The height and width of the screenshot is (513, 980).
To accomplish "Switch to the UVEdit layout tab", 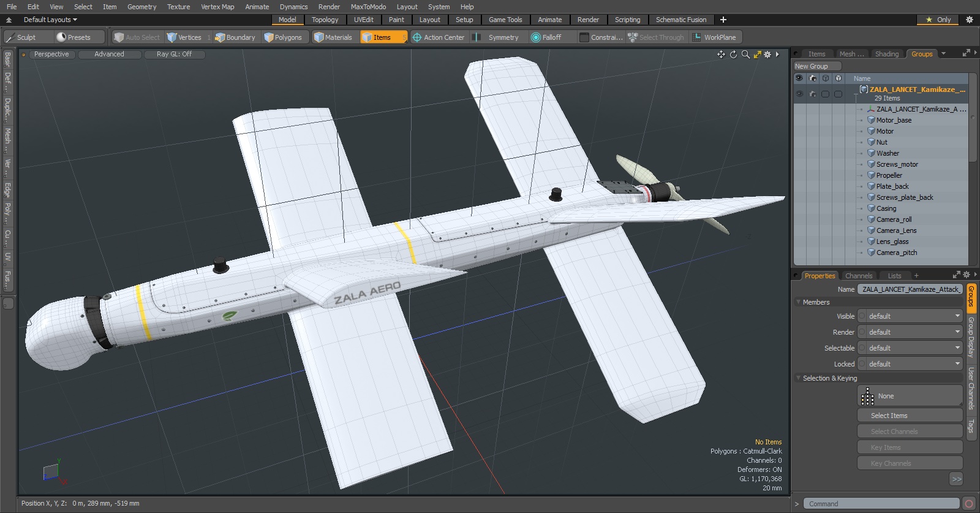I will click(x=363, y=20).
